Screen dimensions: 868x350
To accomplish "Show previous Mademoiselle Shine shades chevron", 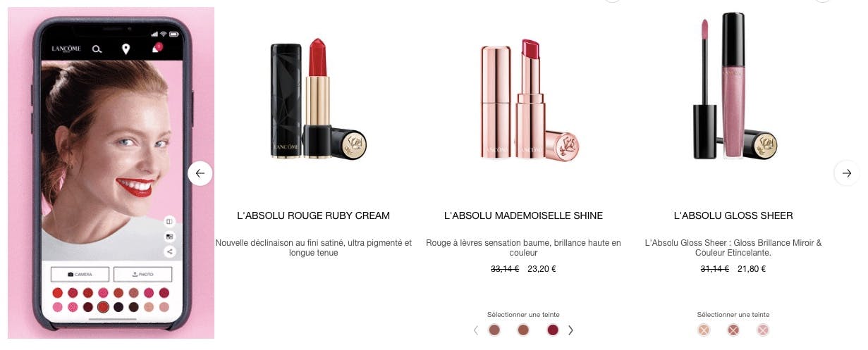I will pos(476,330).
